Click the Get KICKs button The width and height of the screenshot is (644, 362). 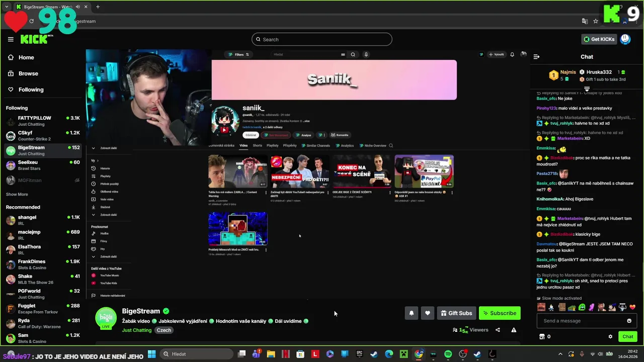coord(599,39)
